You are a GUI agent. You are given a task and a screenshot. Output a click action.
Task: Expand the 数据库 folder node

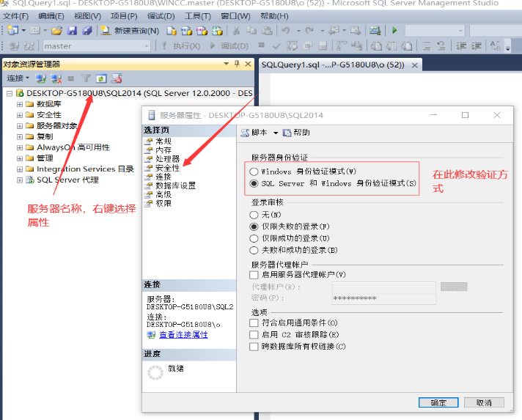[20, 105]
